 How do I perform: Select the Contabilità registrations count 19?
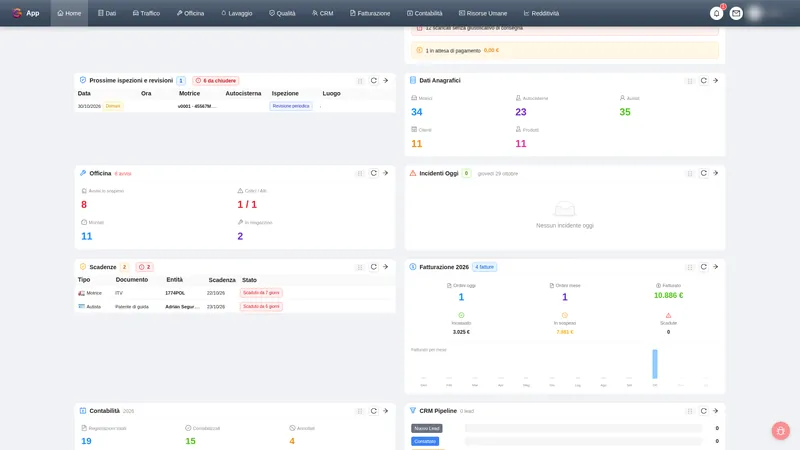pos(86,441)
